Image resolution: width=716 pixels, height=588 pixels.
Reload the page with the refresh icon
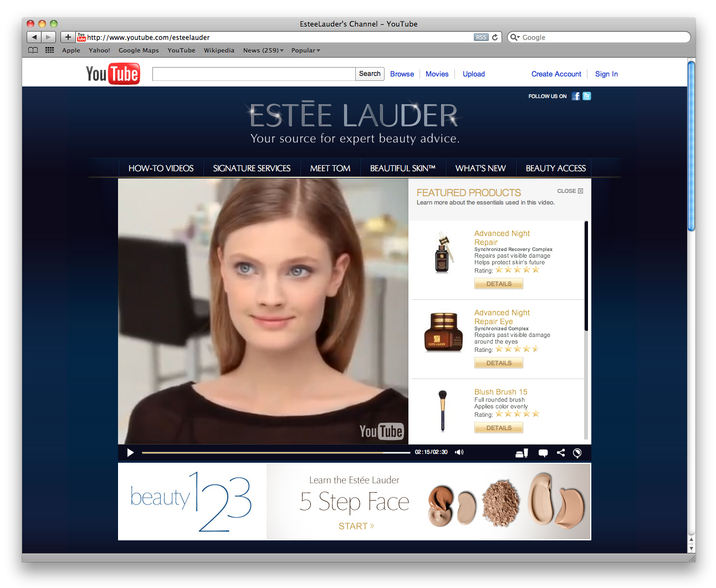[495, 37]
